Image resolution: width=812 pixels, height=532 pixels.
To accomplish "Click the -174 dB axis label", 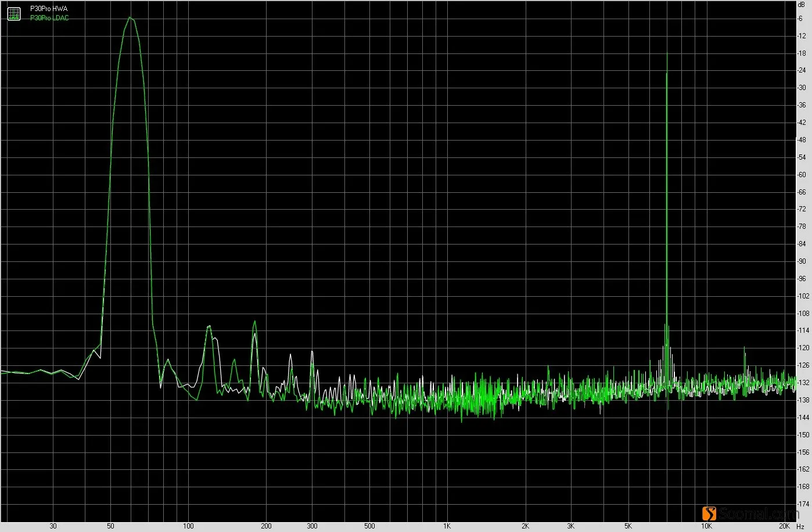I will point(803,504).
